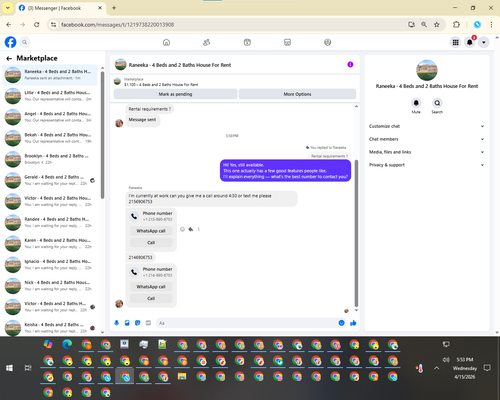Expand Chat members section
Image resolution: width=500 pixels, height=400 pixels.
[426, 139]
